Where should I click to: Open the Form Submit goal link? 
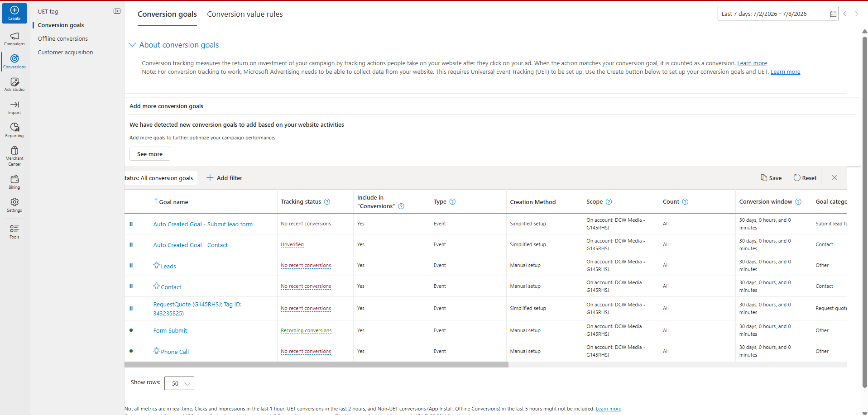coord(170,331)
